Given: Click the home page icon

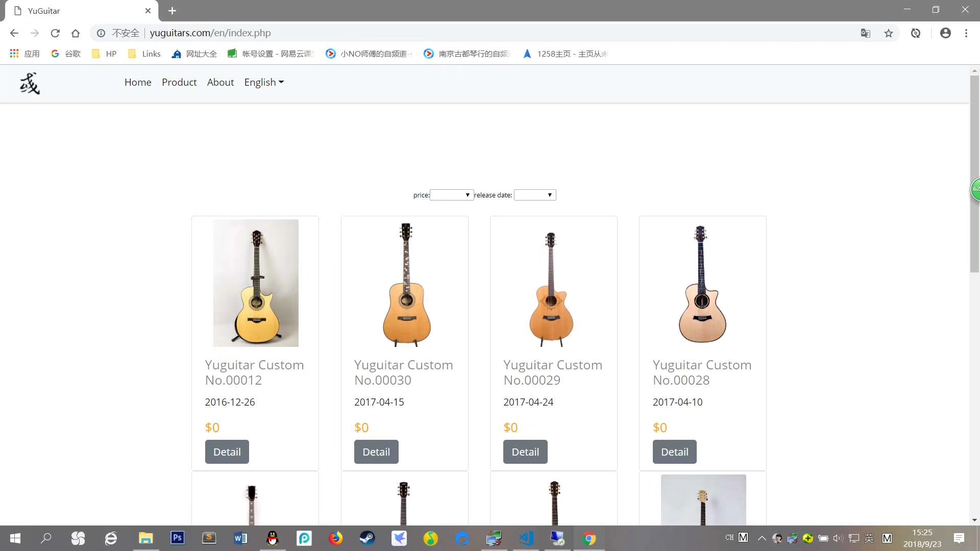Looking at the screenshot, I should point(76,33).
